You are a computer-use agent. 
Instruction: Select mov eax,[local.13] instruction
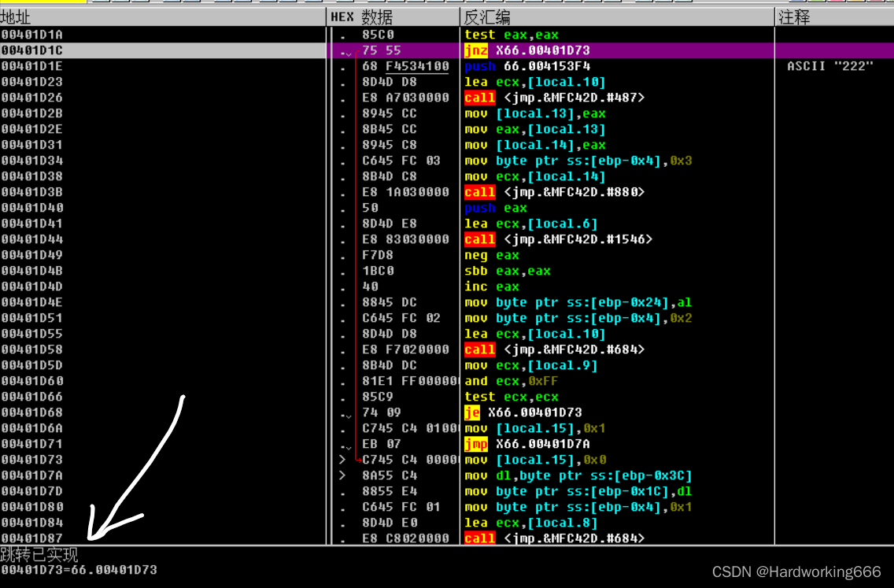[x=535, y=129]
